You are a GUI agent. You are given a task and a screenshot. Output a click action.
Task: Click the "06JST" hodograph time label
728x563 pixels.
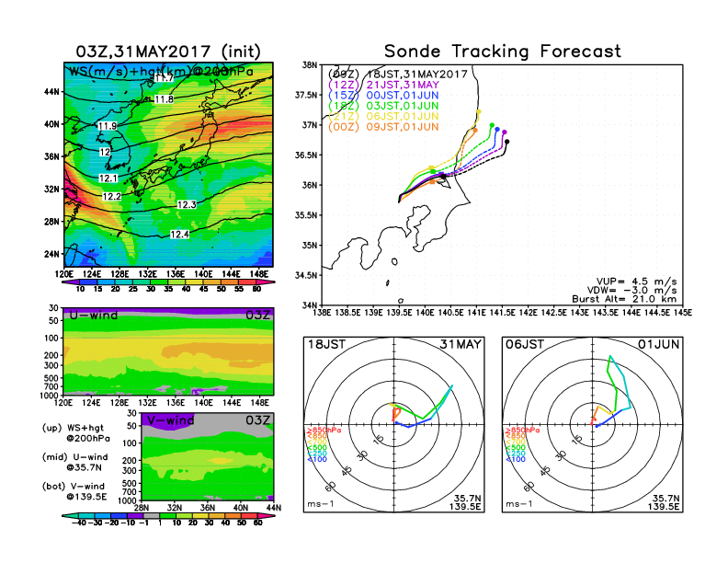point(525,345)
